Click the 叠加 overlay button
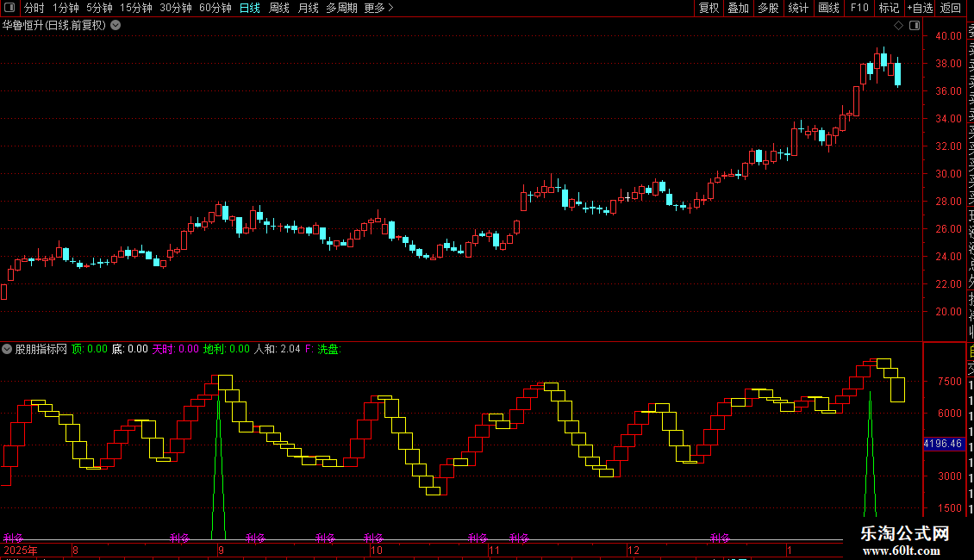 739,8
